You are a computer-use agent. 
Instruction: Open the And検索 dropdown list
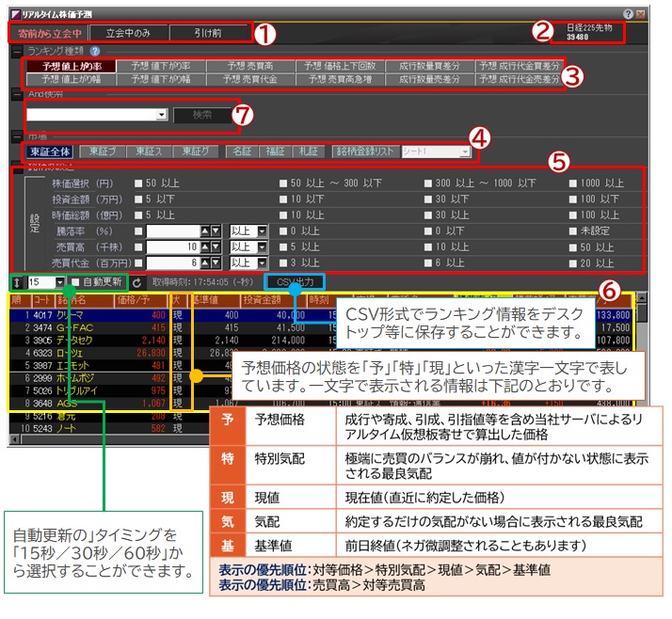point(161,114)
